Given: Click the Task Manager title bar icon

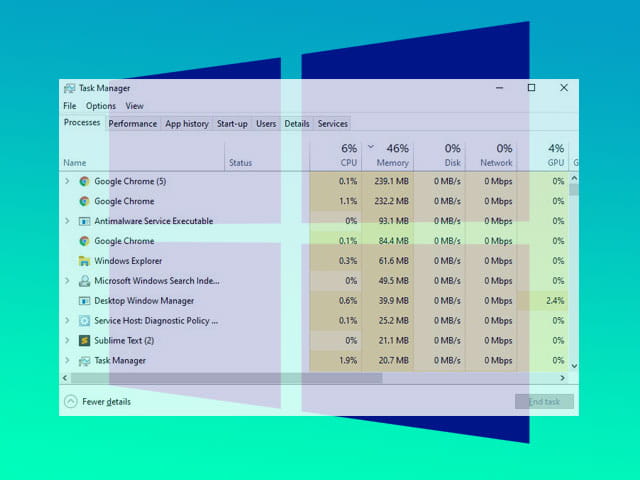Looking at the screenshot, I should (70, 88).
